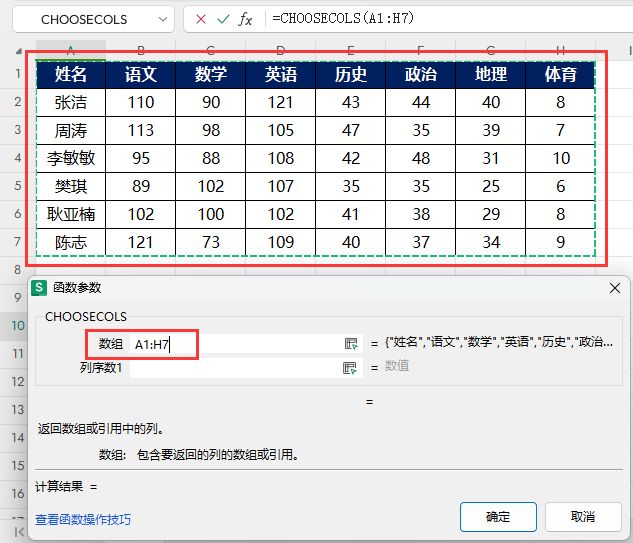Open the 查看函数操作技巧 link
This screenshot has height=543, width=633.
coord(83,520)
